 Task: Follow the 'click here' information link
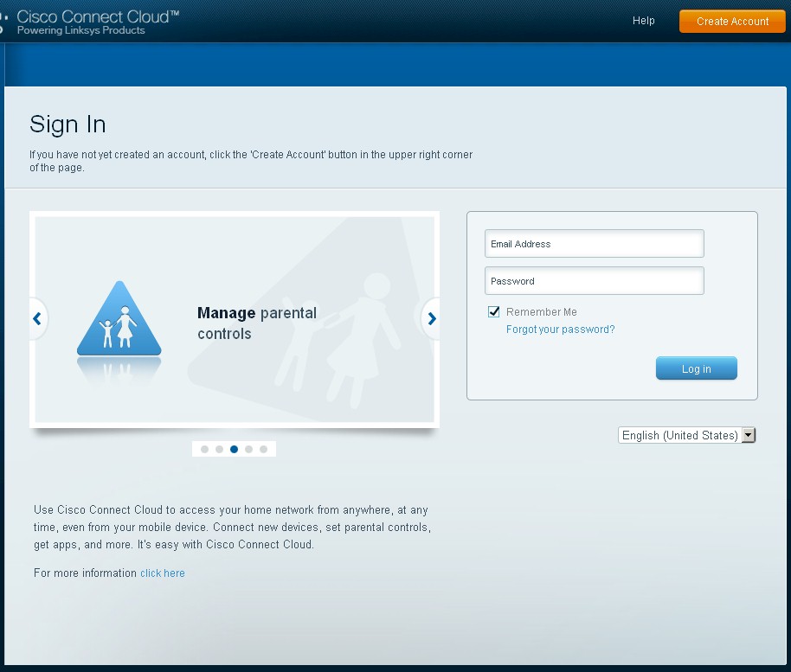click(x=163, y=573)
